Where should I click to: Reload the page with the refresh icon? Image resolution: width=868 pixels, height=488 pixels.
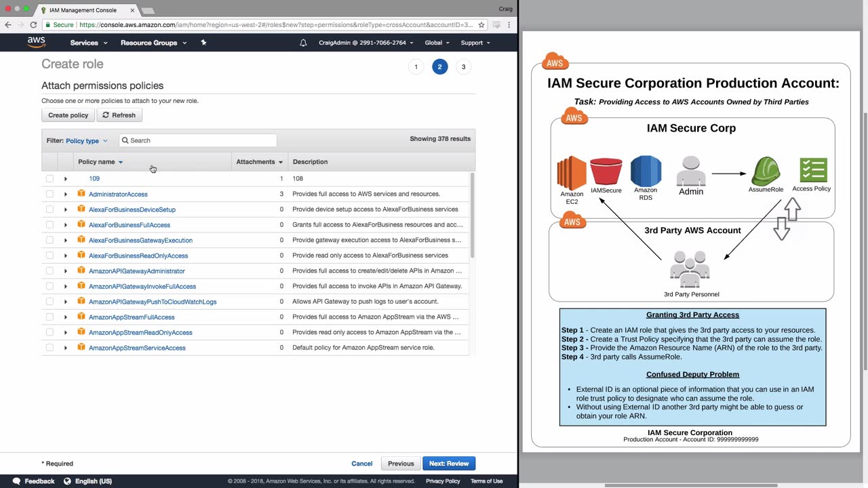(33, 24)
